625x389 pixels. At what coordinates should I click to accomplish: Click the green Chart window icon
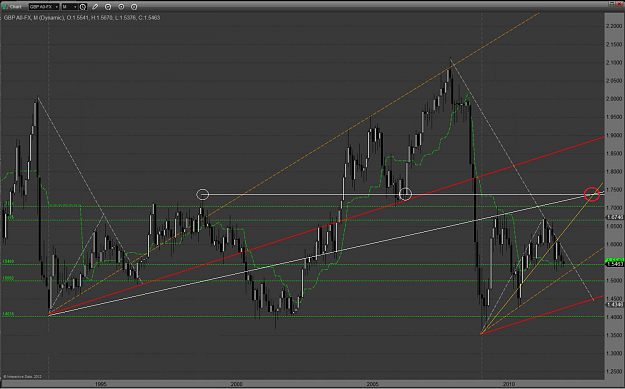(x=5, y=7)
